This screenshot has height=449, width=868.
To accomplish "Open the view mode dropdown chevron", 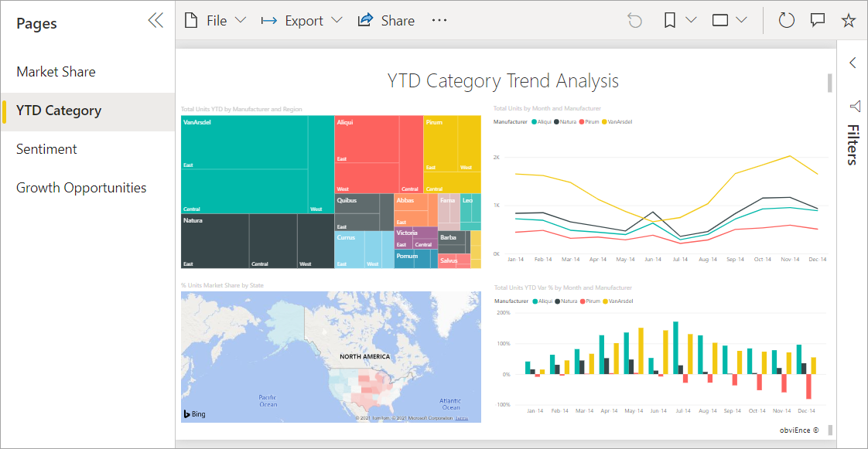I will pyautogui.click(x=740, y=20).
